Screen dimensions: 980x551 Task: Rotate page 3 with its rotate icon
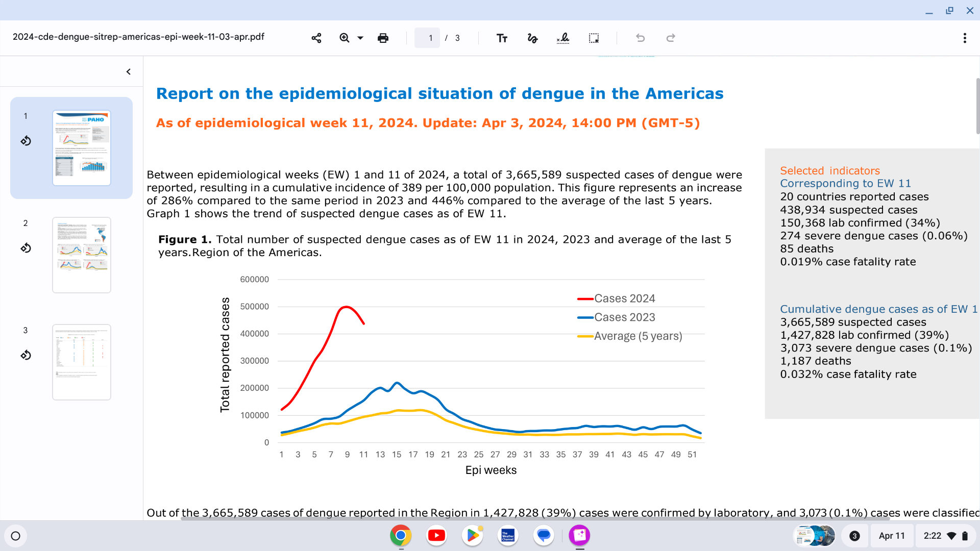pos(26,355)
